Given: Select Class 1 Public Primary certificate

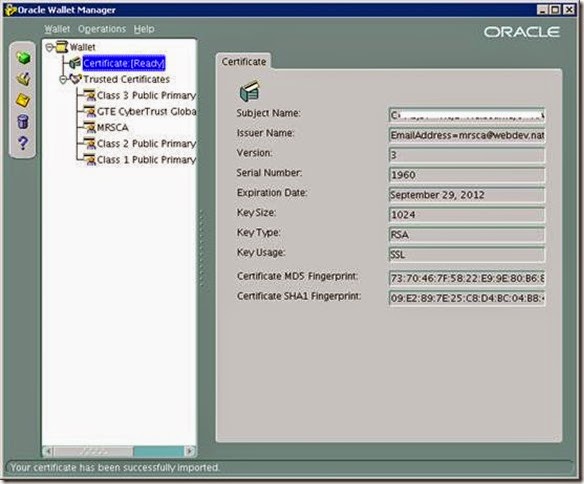Looking at the screenshot, I should click(x=146, y=160).
